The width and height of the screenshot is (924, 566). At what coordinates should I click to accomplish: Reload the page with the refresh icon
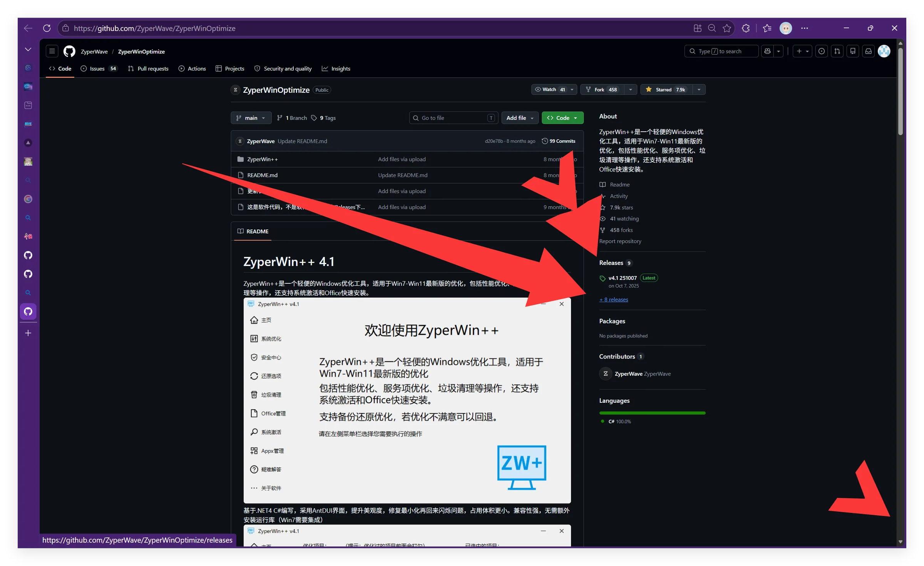[47, 28]
